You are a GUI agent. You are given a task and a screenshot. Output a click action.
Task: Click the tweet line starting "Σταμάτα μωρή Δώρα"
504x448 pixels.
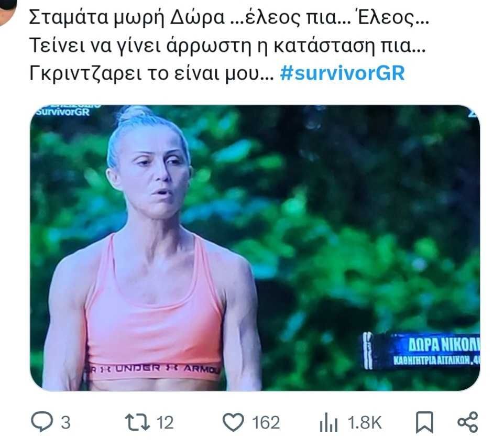pos(229,17)
